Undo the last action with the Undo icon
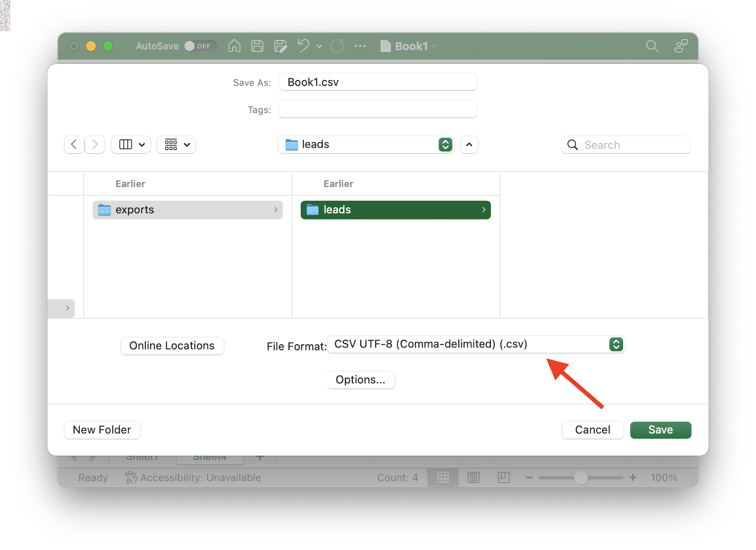Image resolution: width=756 pixels, height=550 pixels. (303, 46)
